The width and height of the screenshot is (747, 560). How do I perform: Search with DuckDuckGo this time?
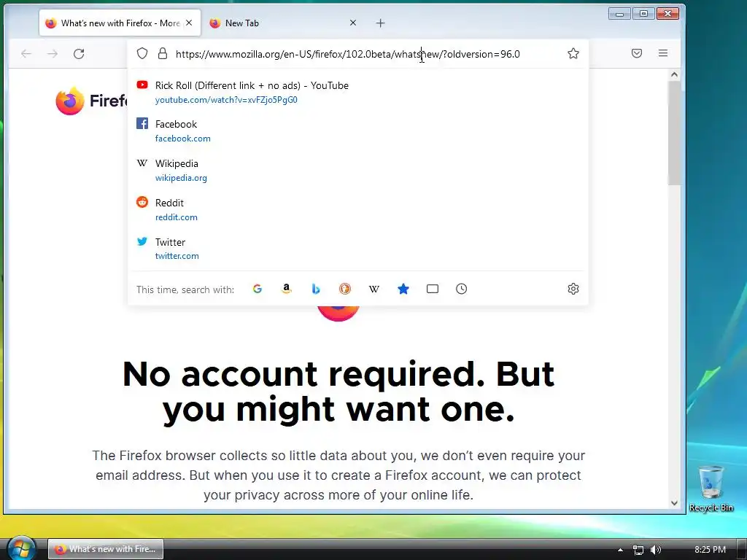(345, 289)
